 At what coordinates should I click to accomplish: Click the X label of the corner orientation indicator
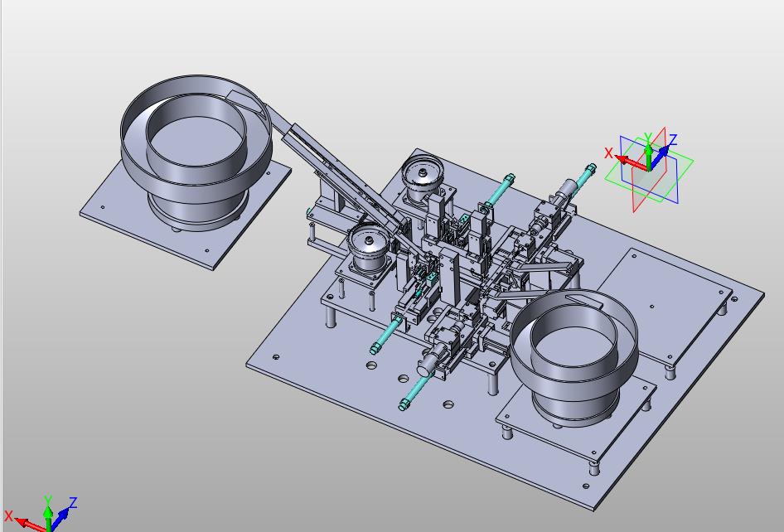pos(8,515)
